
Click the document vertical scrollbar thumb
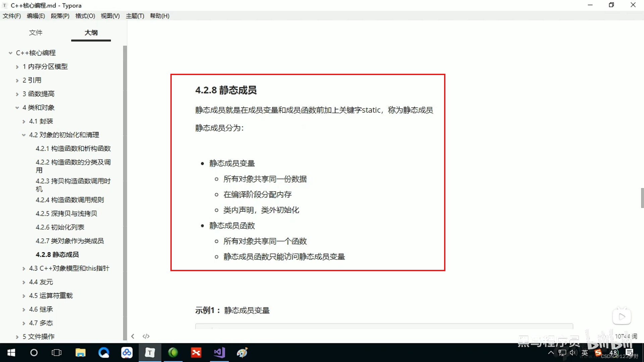click(642, 198)
